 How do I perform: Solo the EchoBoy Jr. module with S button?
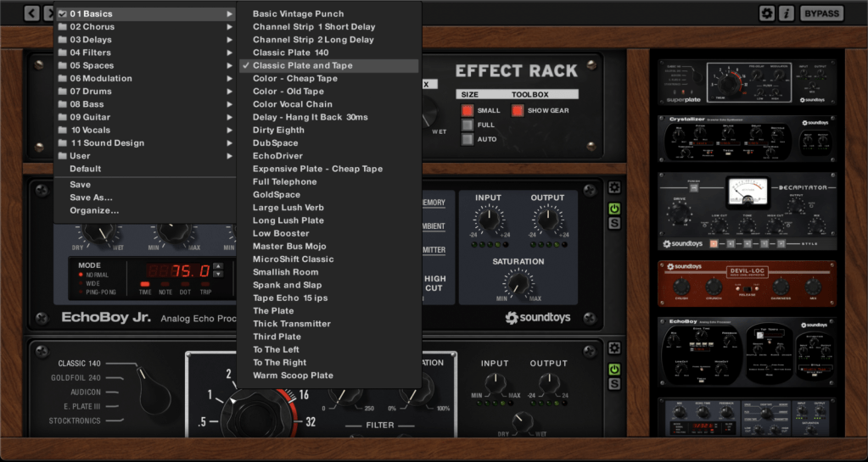click(x=614, y=224)
